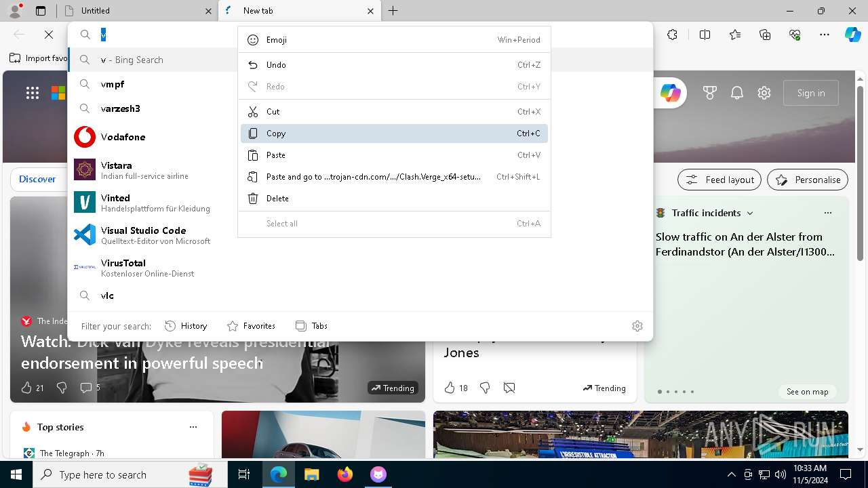The height and width of the screenshot is (488, 868).
Task: Toggle split screen view icon
Action: pos(705,35)
